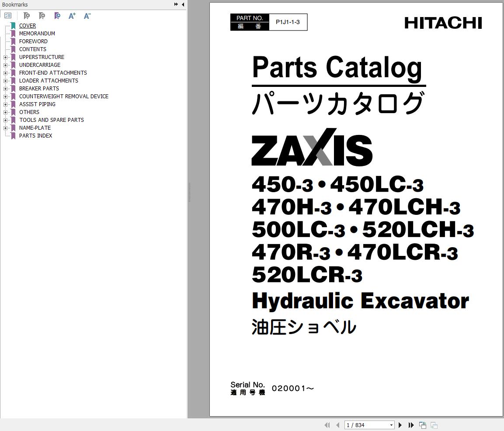Viewport: 504px width, 431px height.
Task: Click the teal COVER bookmark icon
Action: [x=13, y=26]
